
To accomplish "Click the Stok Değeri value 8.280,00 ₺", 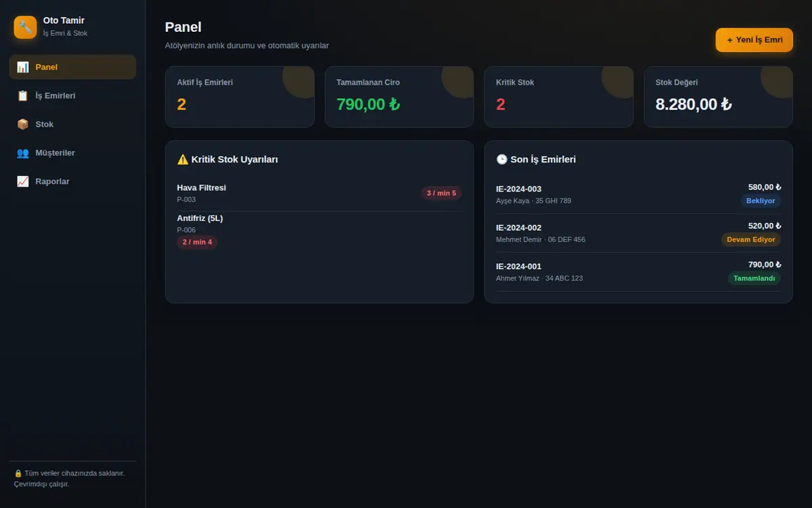I will pyautogui.click(x=694, y=104).
